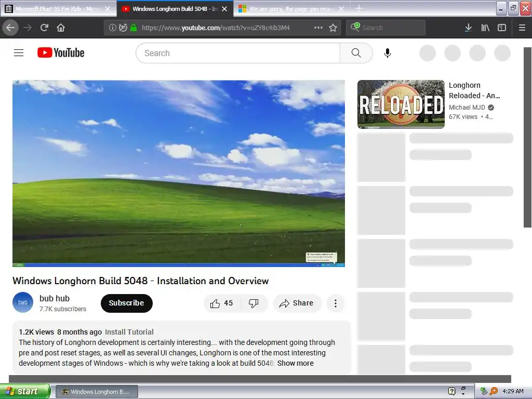Bookmark this page with the star icon

333,28
